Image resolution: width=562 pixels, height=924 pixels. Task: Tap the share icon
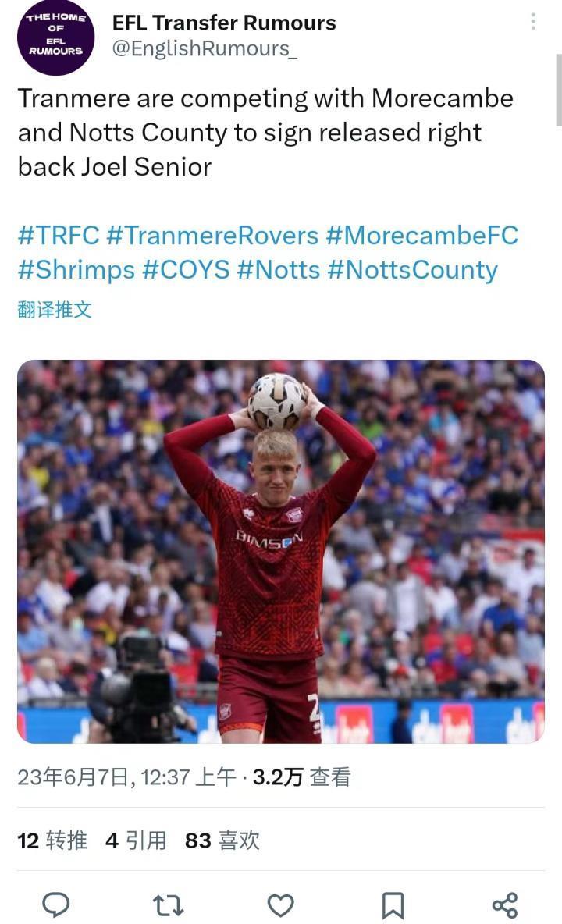505,905
